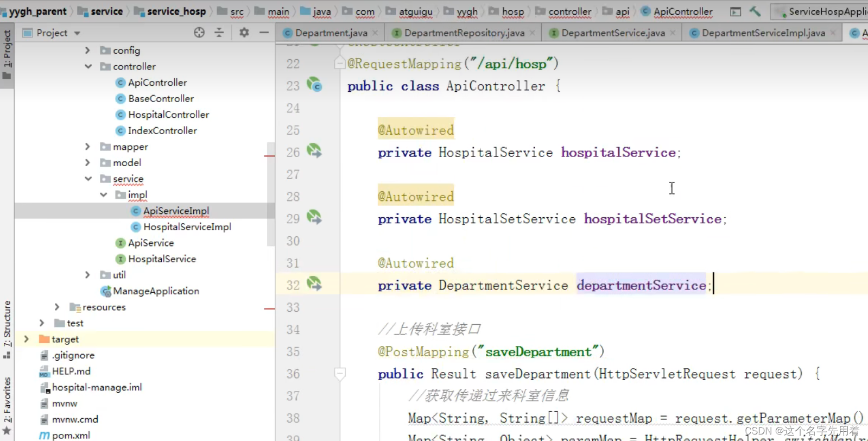The image size is (868, 441).
Task: Collapse the impl folder
Action: (103, 194)
